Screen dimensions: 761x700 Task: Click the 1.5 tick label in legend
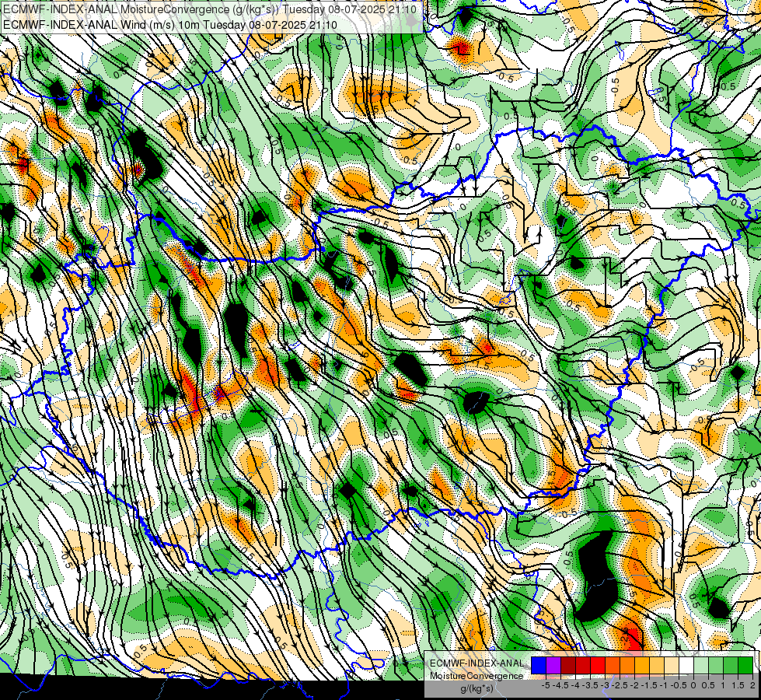click(x=737, y=685)
